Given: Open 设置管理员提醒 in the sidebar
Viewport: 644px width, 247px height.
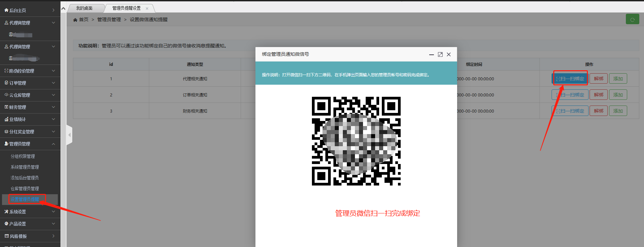Looking at the screenshot, I should click(25, 199).
